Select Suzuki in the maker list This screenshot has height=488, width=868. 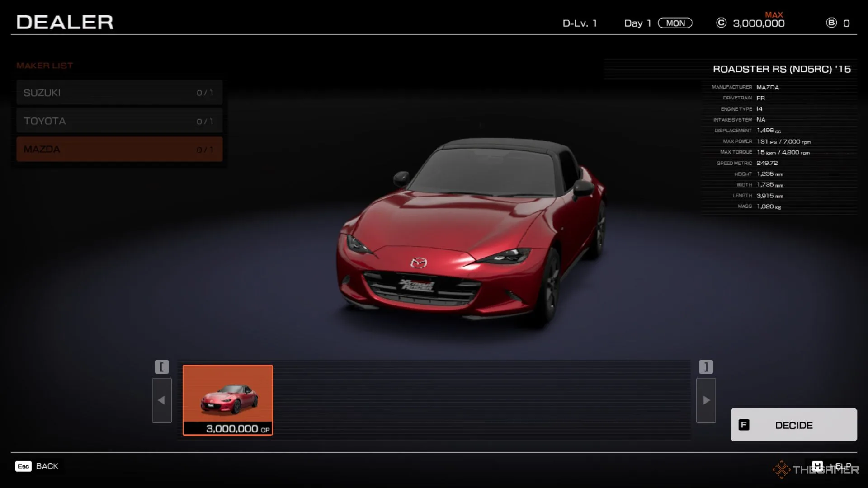coord(119,93)
